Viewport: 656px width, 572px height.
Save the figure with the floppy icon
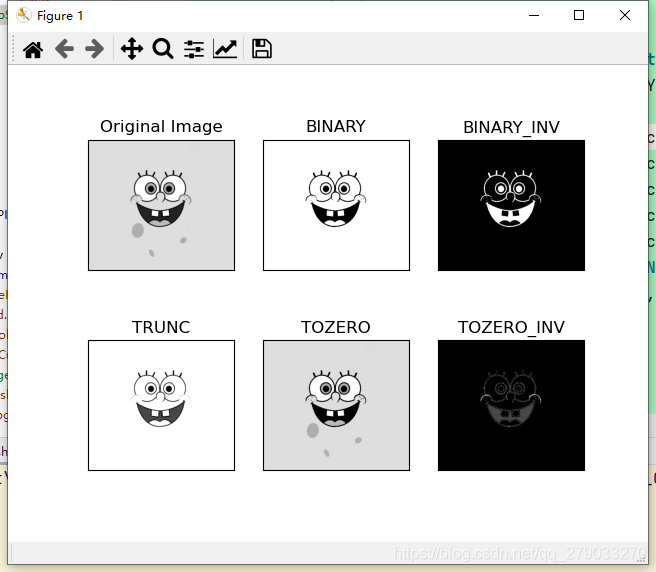(262, 49)
